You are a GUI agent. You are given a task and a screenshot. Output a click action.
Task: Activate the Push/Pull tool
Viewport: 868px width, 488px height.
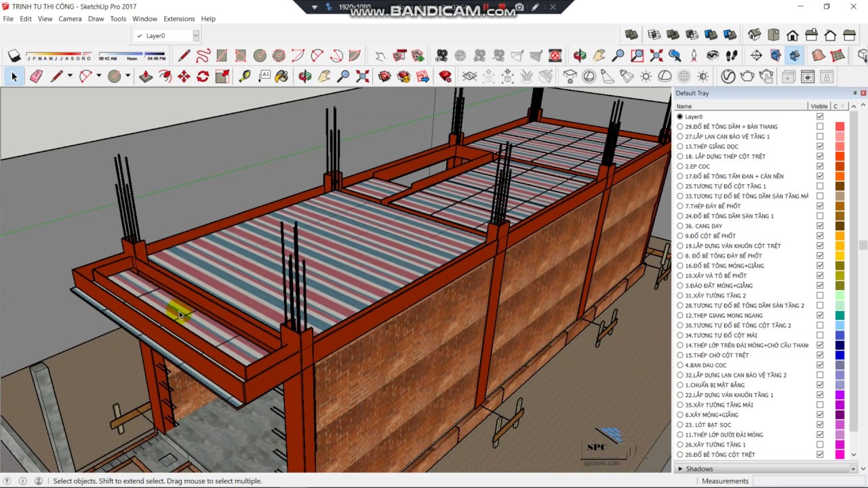146,77
